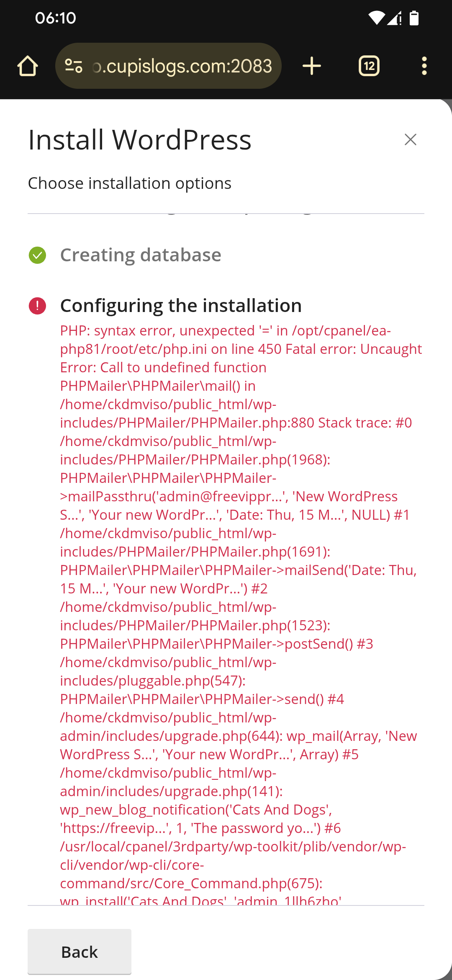Tap the red error icon beside Configuring

click(37, 306)
